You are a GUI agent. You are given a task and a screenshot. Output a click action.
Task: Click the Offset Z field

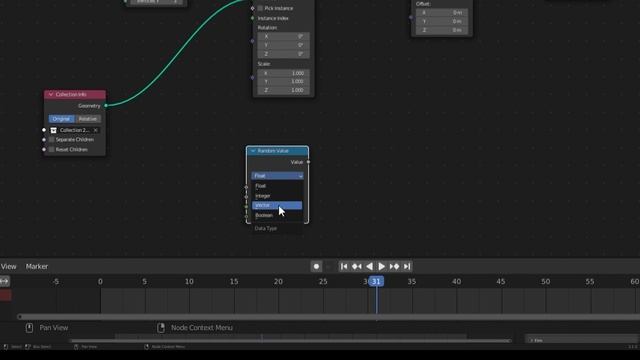tap(442, 30)
